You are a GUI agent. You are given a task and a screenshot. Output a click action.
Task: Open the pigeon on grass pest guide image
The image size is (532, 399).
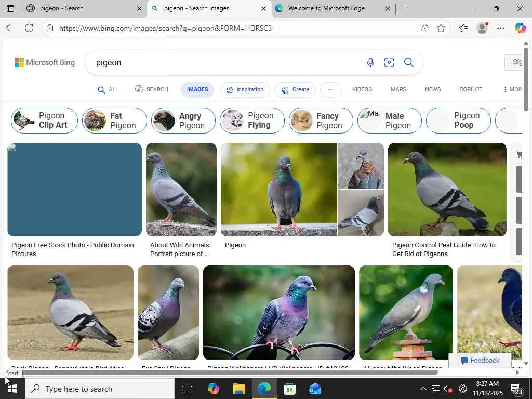(447, 189)
